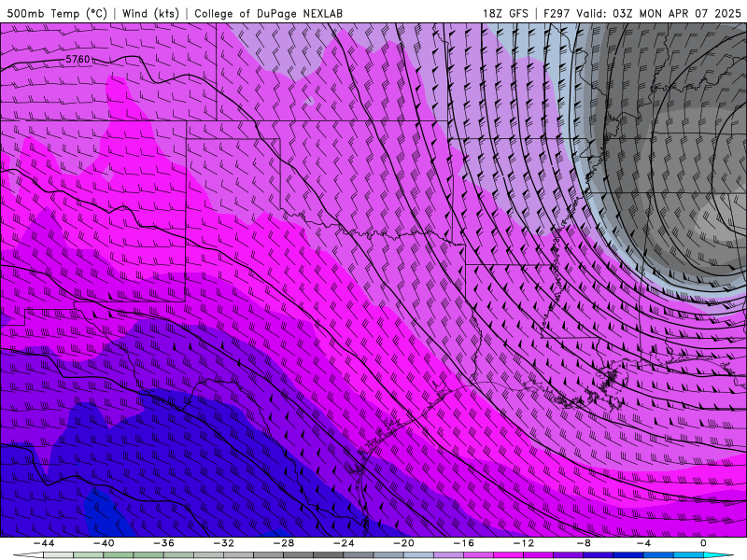Click the 5760 height contour label
This screenshot has height=560, width=747.
coord(78,60)
